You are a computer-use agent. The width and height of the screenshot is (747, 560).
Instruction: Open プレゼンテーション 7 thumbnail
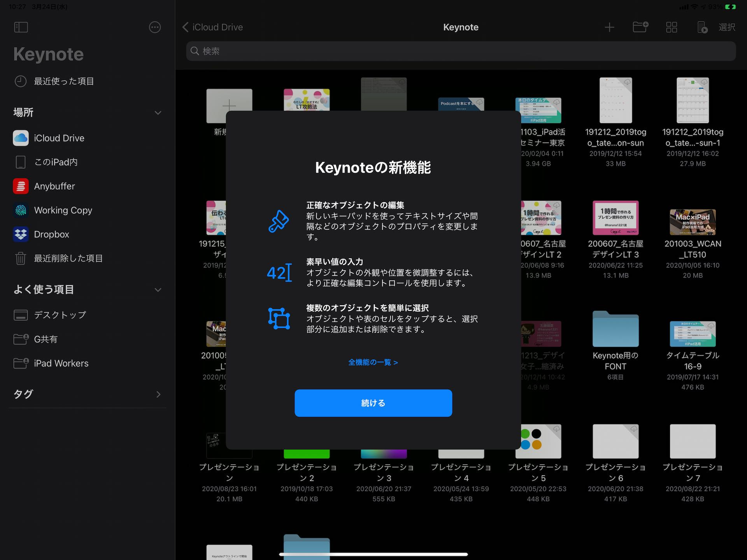click(693, 441)
